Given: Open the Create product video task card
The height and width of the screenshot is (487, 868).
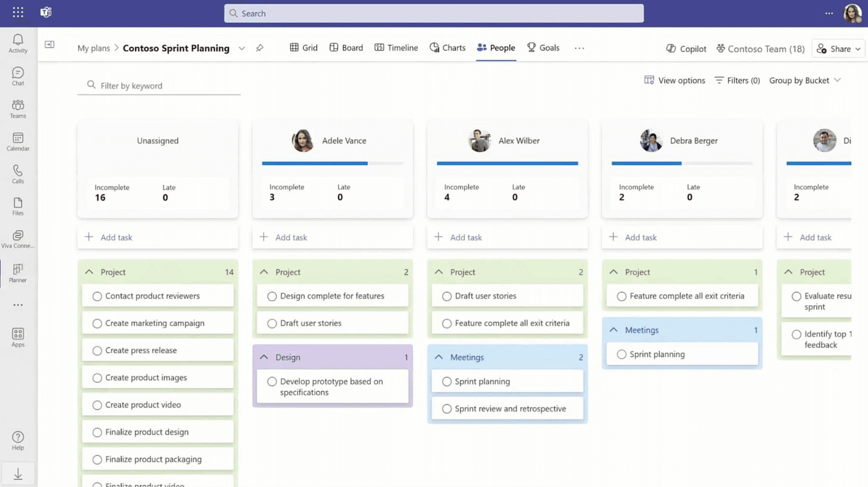Looking at the screenshot, I should (158, 405).
